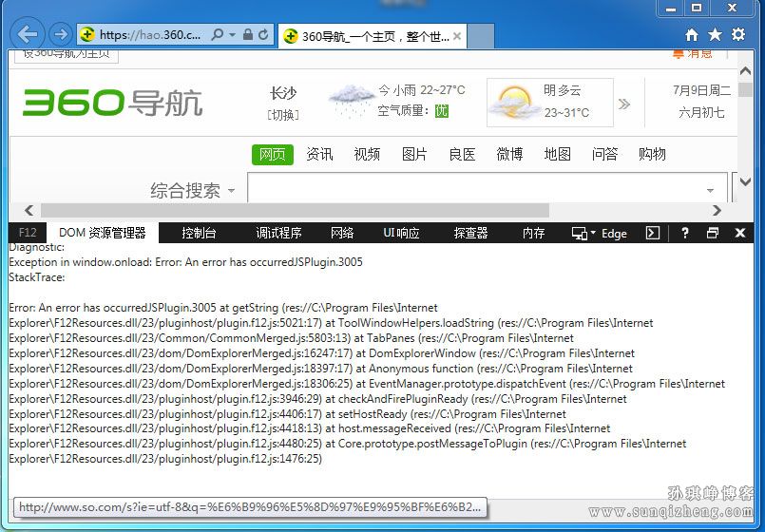Click the horizontal scrollbar left arrow

click(x=29, y=210)
